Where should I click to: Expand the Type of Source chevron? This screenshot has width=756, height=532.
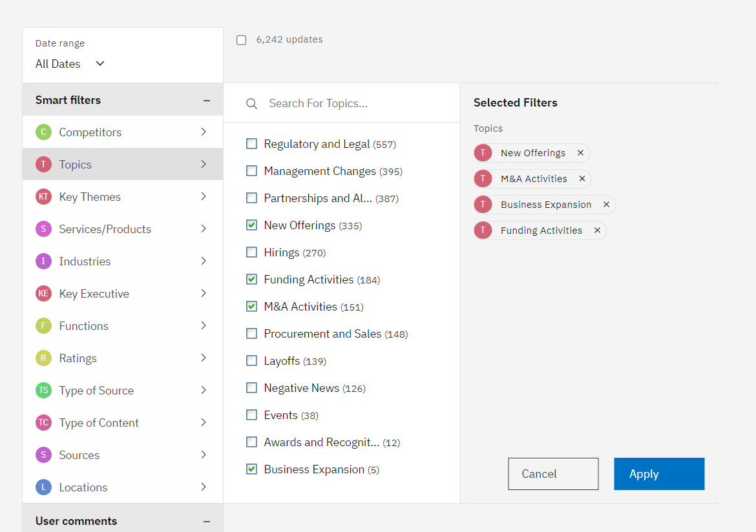point(204,391)
